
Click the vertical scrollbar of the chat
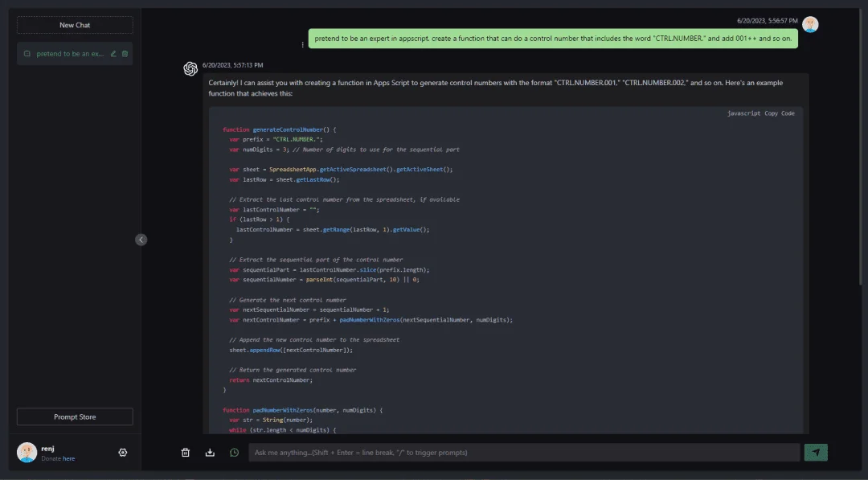(x=860, y=146)
